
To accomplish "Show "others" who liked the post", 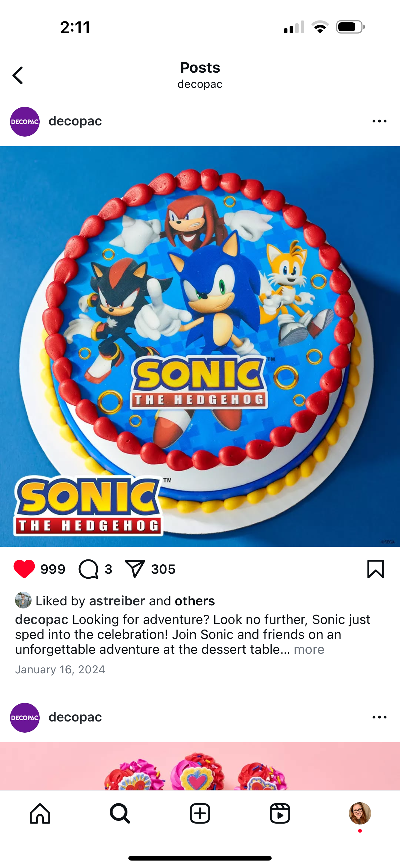I will 195,601.
